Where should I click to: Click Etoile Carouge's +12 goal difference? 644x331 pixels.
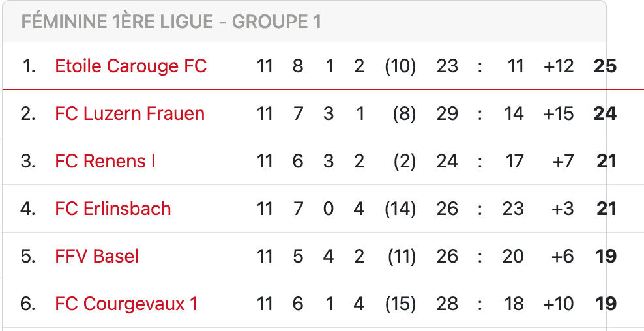[x=559, y=66]
